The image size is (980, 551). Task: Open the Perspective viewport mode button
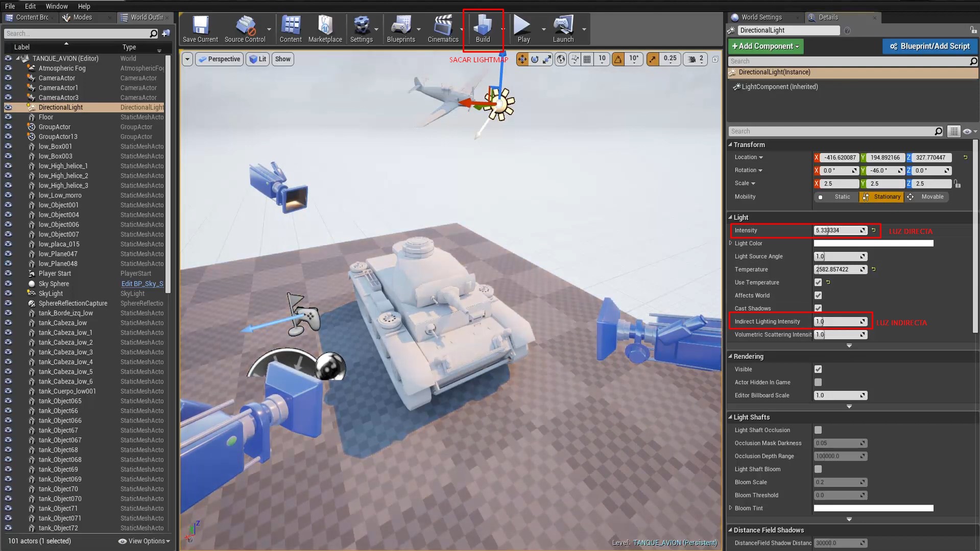(219, 59)
